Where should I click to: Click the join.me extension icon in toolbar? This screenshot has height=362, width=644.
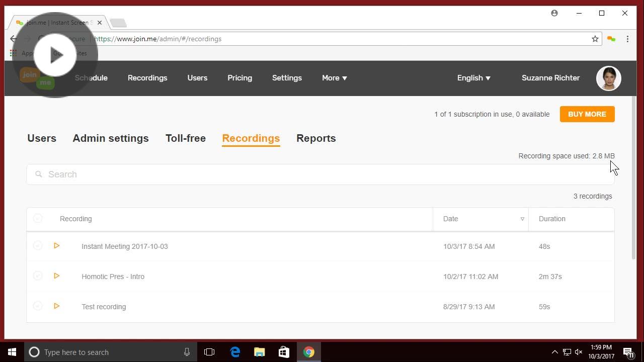pyautogui.click(x=611, y=39)
